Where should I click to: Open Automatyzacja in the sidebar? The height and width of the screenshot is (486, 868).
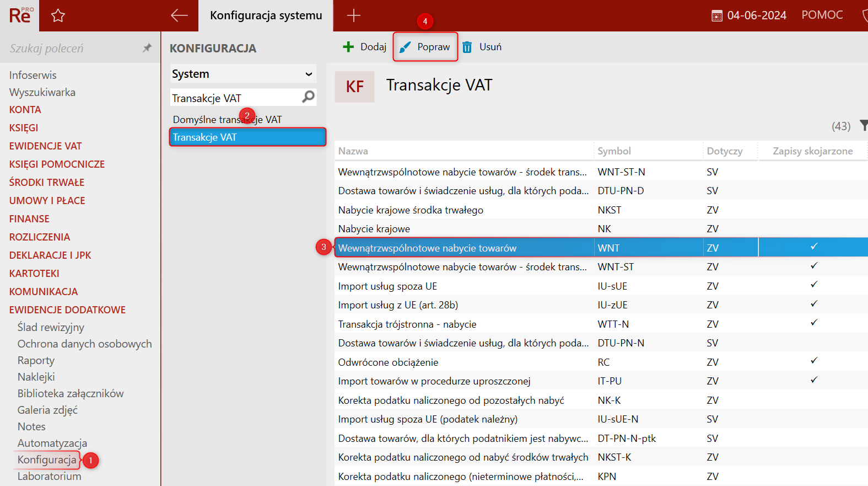click(52, 443)
